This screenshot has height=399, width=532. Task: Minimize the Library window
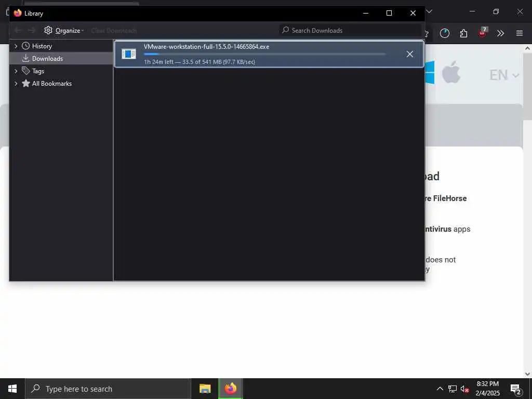coord(366,13)
